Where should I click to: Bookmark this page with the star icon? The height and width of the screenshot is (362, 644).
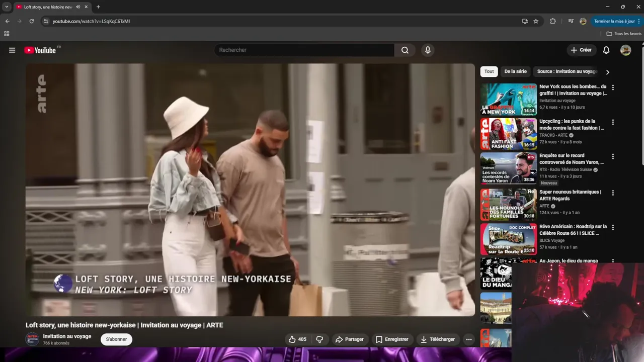pyautogui.click(x=536, y=21)
